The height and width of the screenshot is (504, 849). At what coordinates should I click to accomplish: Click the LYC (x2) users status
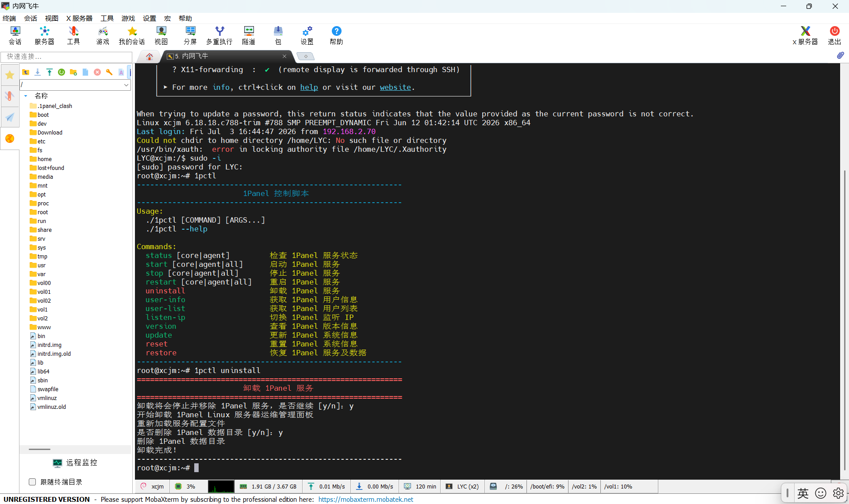point(462,486)
